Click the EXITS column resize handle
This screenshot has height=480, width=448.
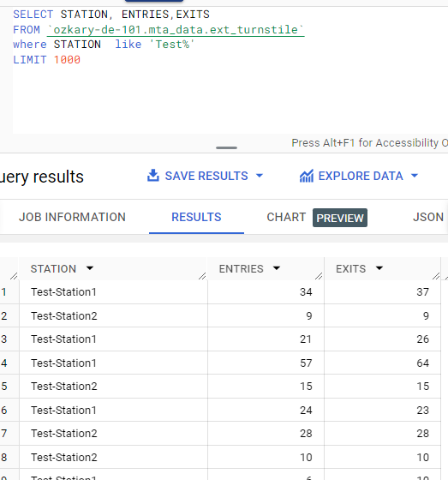(x=436, y=276)
